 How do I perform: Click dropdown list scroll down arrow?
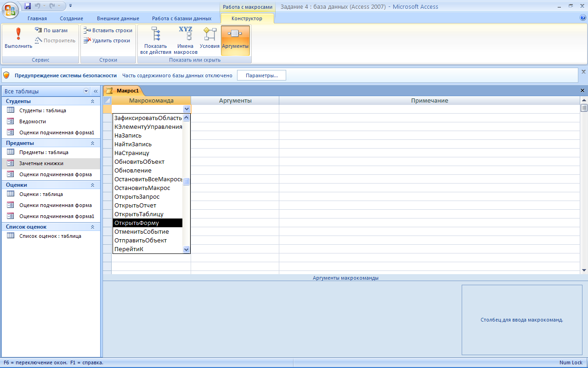tap(187, 249)
